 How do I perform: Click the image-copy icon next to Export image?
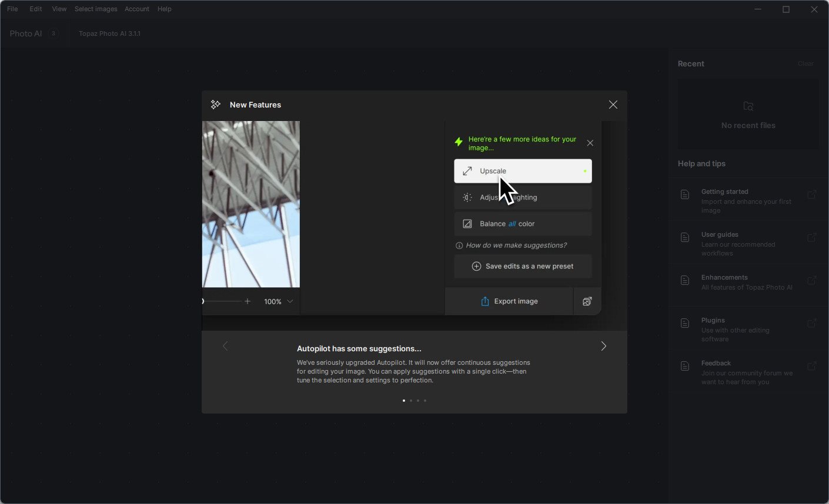pyautogui.click(x=587, y=301)
